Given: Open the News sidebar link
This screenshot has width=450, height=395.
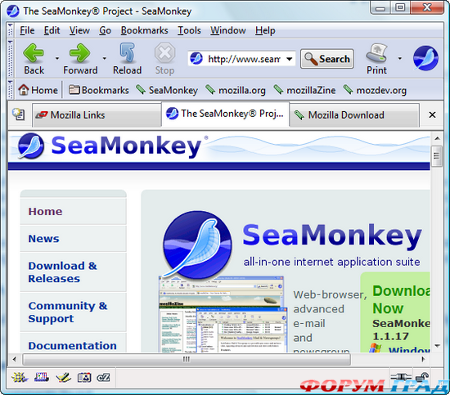Looking at the screenshot, I should 44,239.
